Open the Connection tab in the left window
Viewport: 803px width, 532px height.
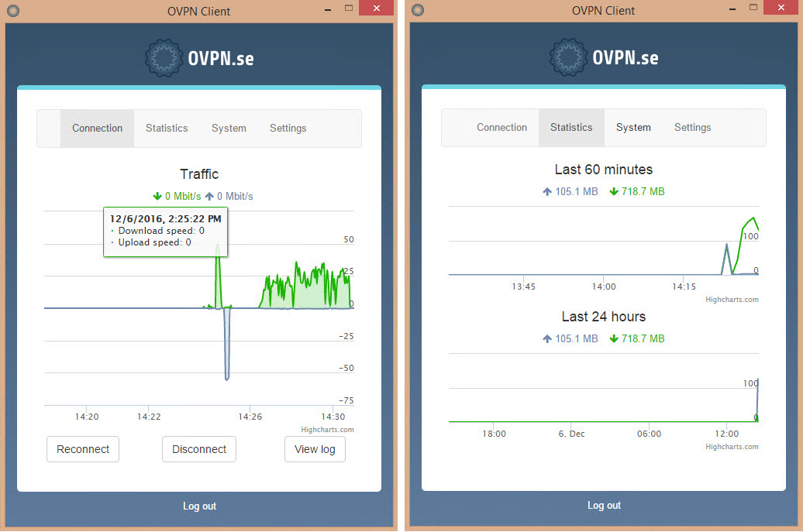[x=98, y=129]
